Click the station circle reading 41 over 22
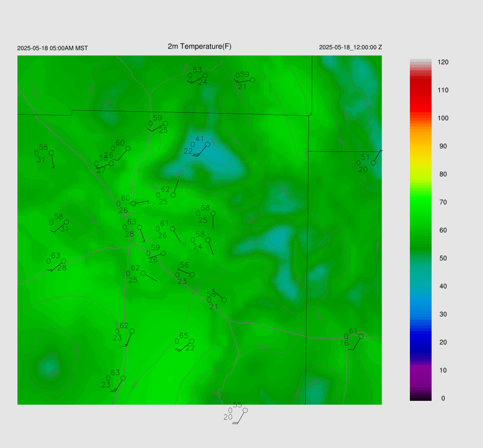The height and width of the screenshot is (448, 483). pyautogui.click(x=208, y=144)
